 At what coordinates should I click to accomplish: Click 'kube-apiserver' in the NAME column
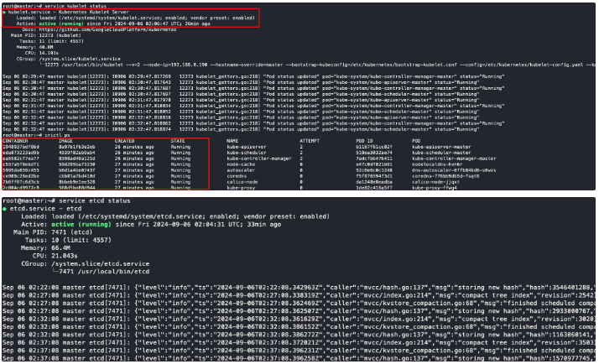(x=247, y=147)
